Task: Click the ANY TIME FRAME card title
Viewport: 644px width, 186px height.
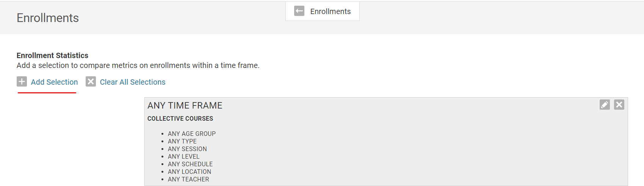Action: 185,106
